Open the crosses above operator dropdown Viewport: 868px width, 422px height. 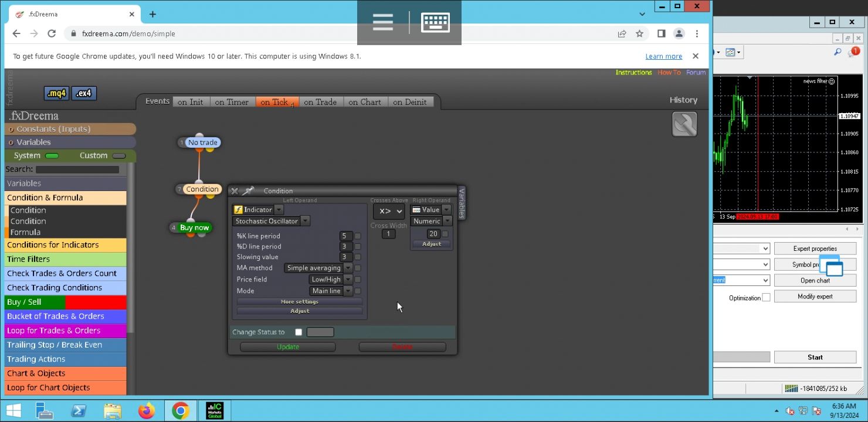click(389, 211)
